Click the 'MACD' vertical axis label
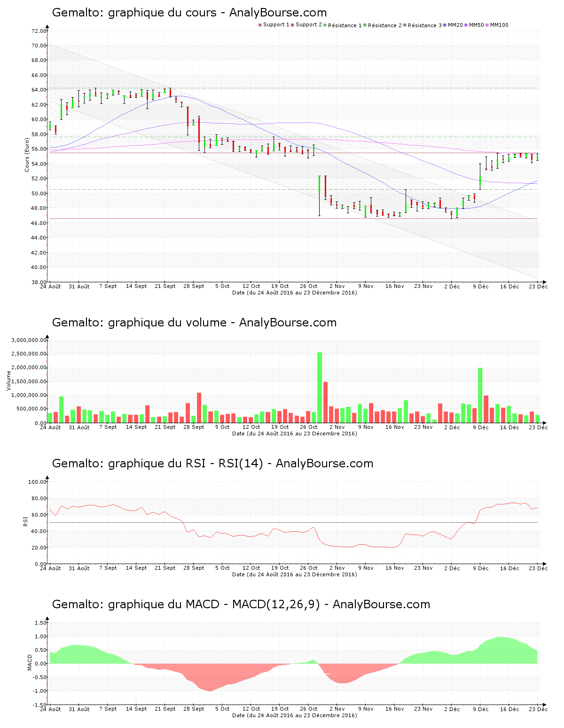This screenshot has width=564, height=728. pos(30,662)
